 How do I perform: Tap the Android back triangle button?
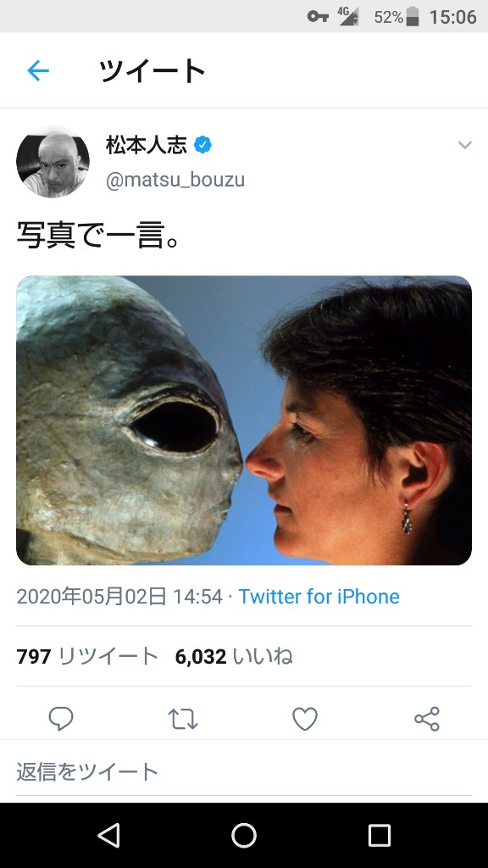(x=108, y=835)
